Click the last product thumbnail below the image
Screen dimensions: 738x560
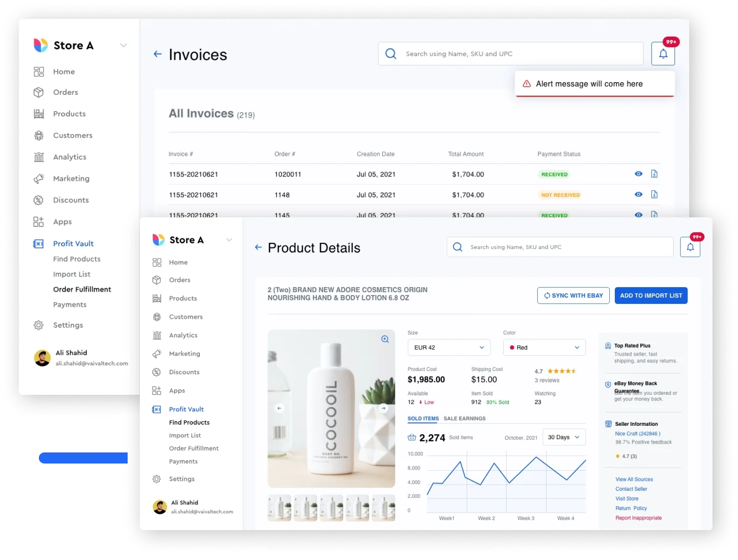pos(383,507)
